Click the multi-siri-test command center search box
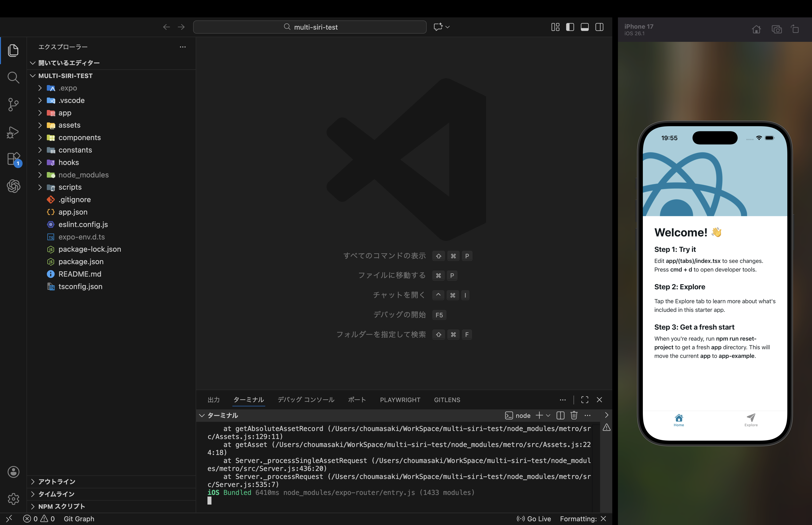This screenshot has width=812, height=525. tap(310, 27)
